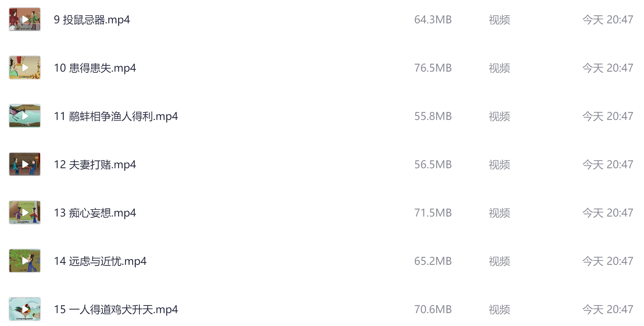Open the file 13 痴心妄想.mp4

point(96,213)
